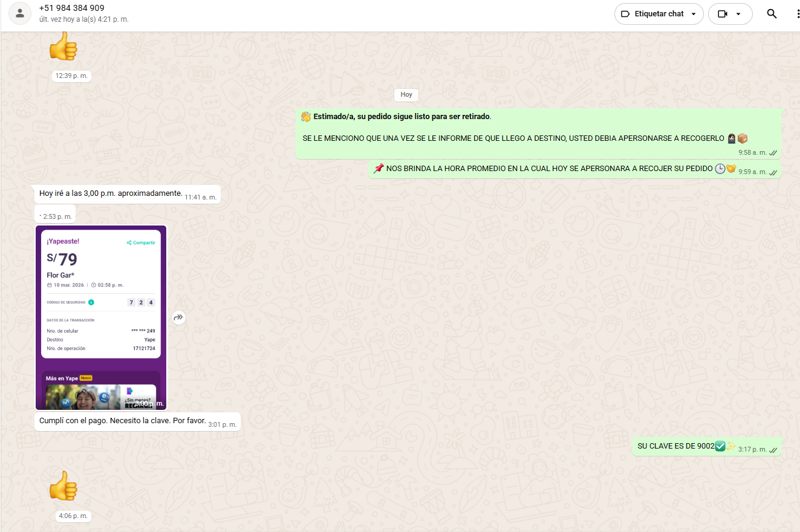Screen dimensions: 800x532
Task: Click the thumbs-up emoji from 4:06 p.m.
Action: [x=63, y=486]
